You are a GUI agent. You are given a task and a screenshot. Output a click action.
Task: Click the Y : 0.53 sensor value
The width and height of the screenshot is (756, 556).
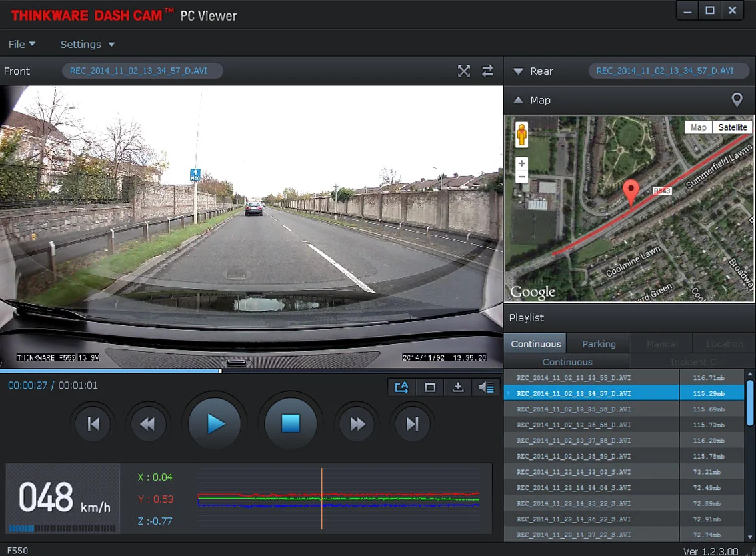(x=155, y=499)
